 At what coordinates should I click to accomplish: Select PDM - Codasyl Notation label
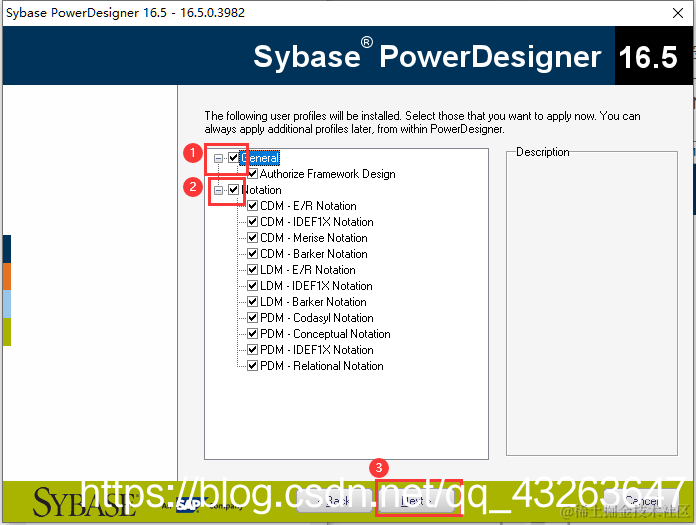317,318
